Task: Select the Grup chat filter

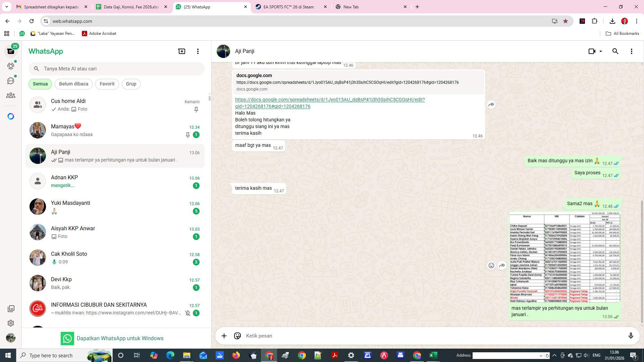Action: click(131, 84)
